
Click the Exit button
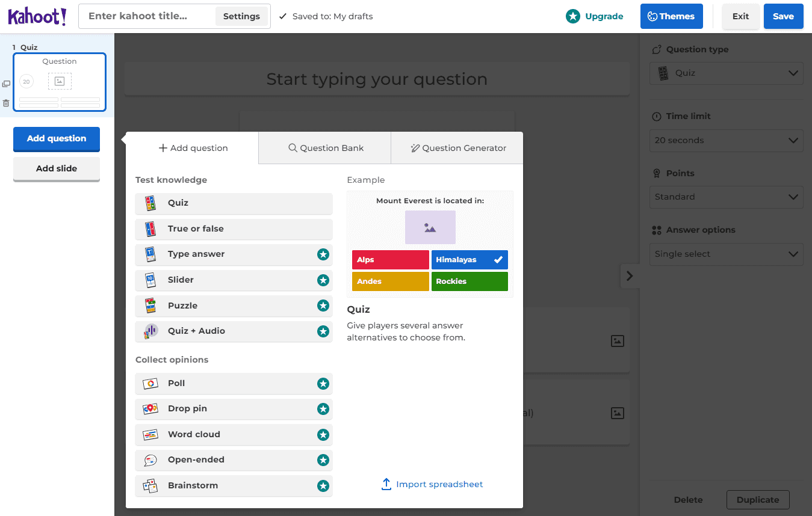click(x=740, y=16)
